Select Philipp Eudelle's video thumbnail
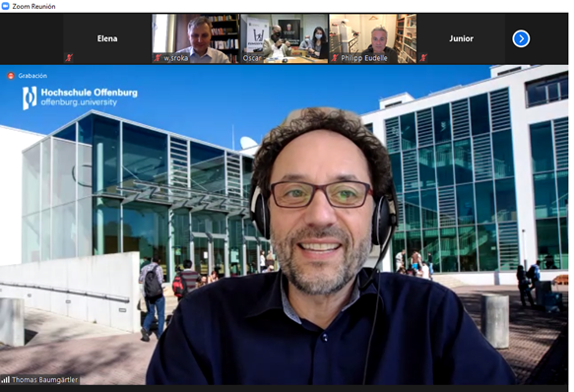 tap(373, 38)
